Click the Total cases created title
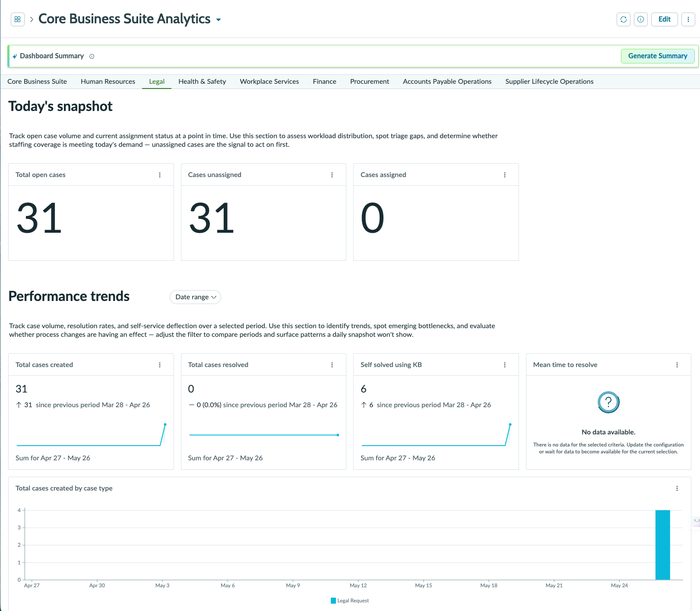Image resolution: width=700 pixels, height=611 pixels. [44, 365]
